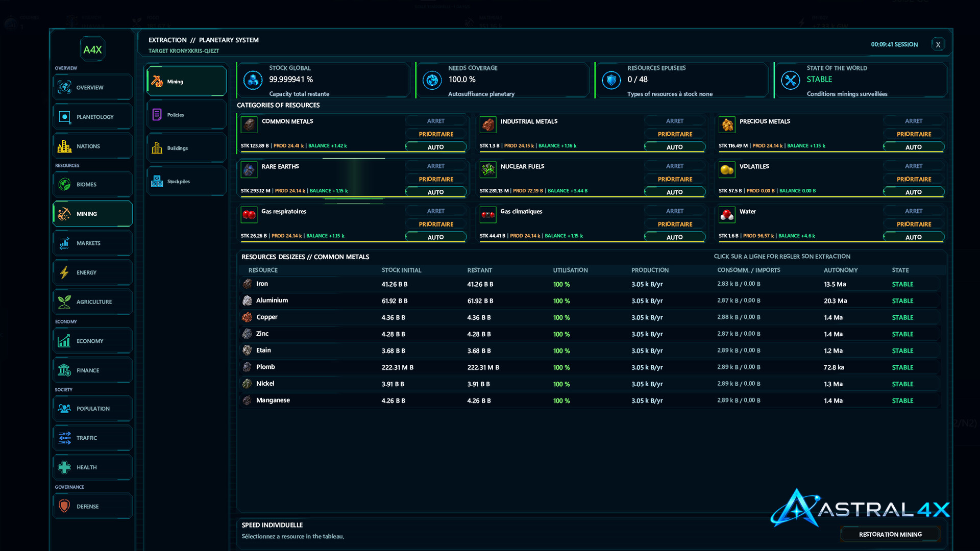This screenshot has width=980, height=551.
Task: Select the Nuclear Fuels category icon
Action: [x=488, y=170]
